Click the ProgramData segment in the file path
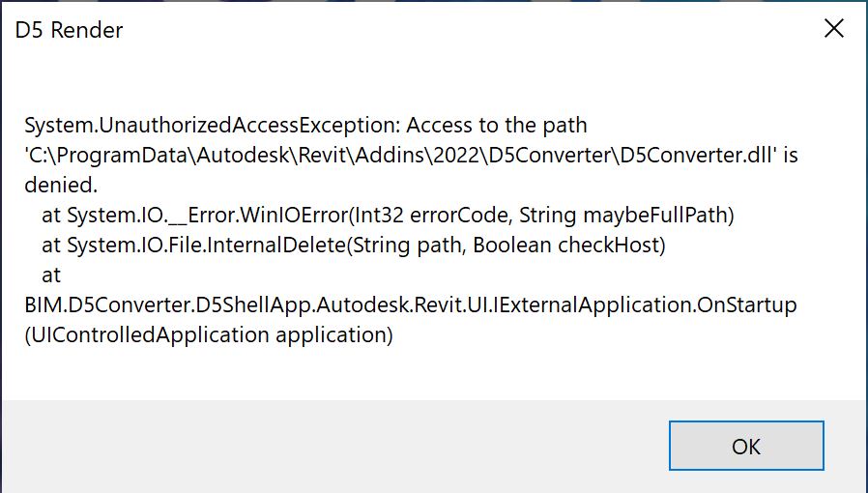Image resolution: width=868 pixels, height=493 pixels. pyautogui.click(x=123, y=156)
